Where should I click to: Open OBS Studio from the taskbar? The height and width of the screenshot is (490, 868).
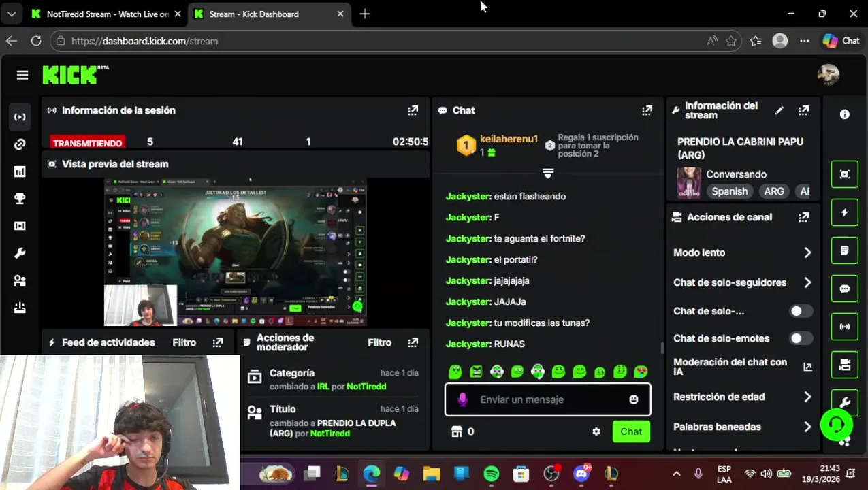coord(551,474)
